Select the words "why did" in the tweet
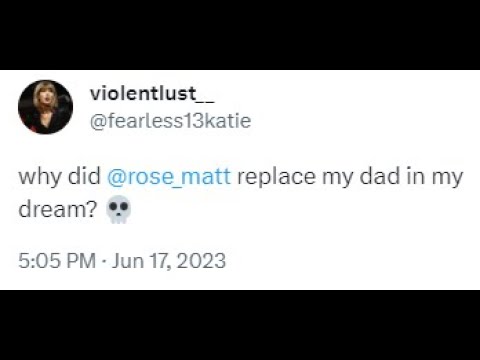480x360 pixels. [x=59, y=176]
